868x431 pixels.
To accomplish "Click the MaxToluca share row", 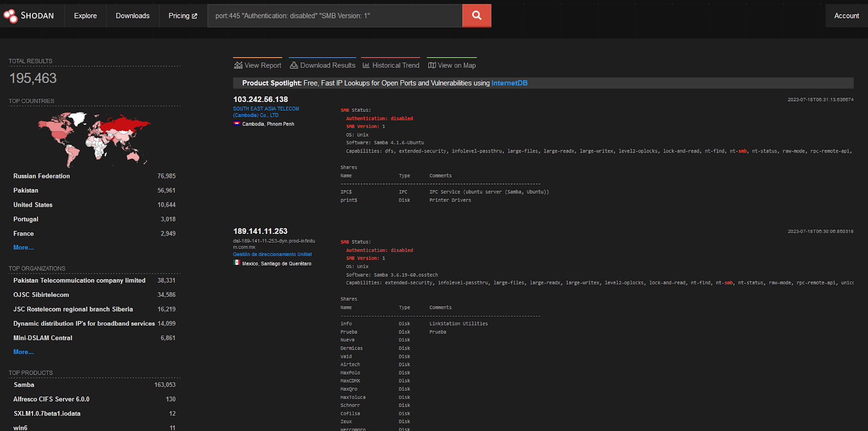I will (x=375, y=397).
